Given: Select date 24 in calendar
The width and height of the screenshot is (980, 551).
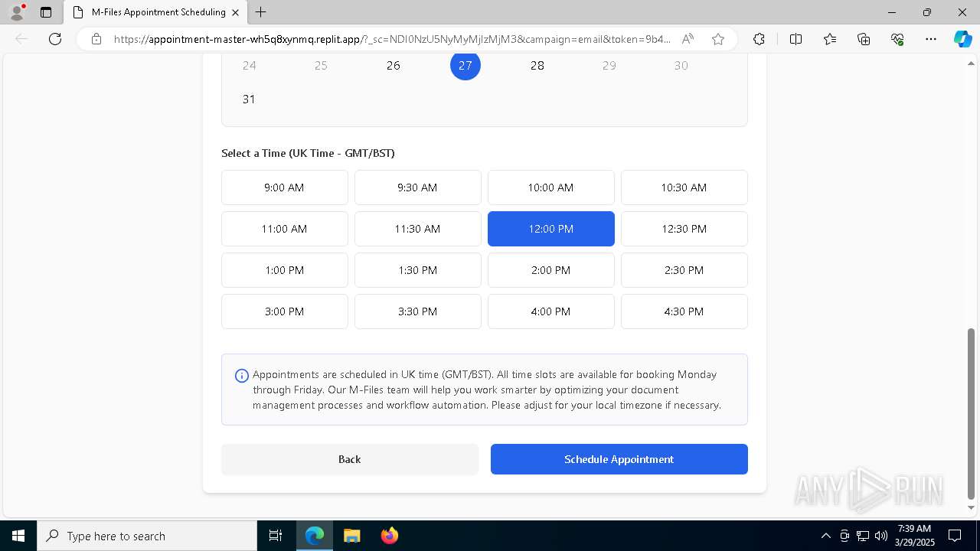Looking at the screenshot, I should 250,65.
